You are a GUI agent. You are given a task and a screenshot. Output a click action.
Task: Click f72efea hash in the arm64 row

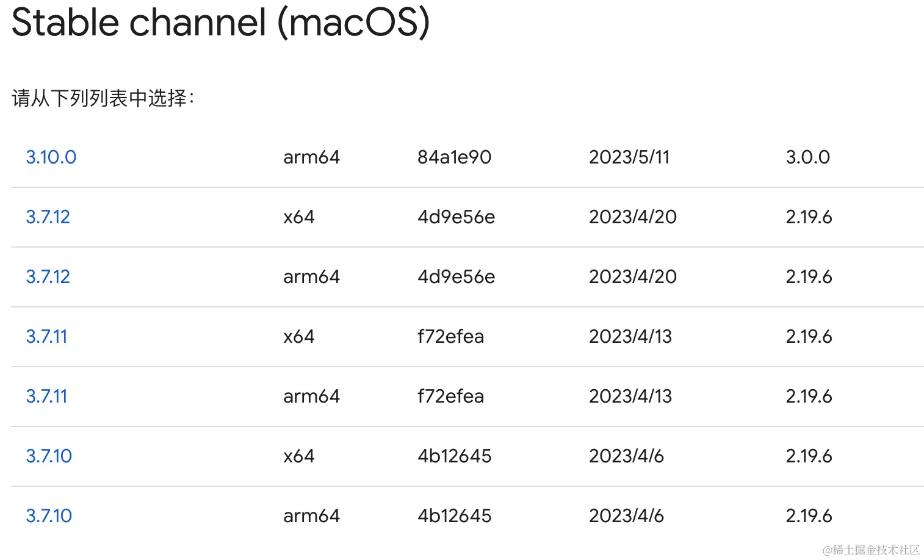(451, 397)
